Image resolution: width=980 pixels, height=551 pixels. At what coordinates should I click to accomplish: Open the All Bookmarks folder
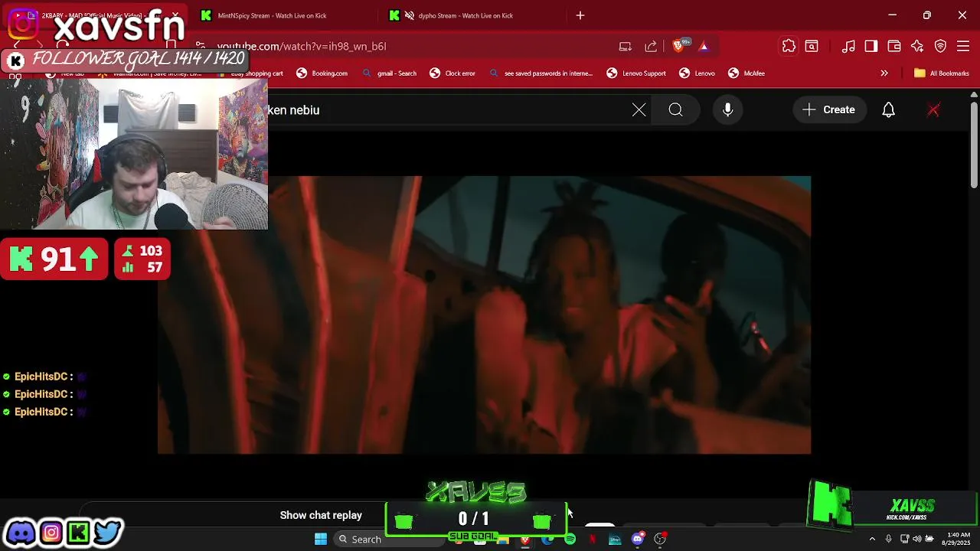(x=942, y=73)
